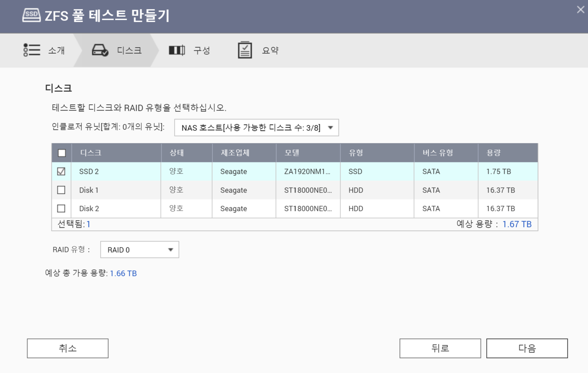Click the 요약 checklist icon

click(245, 50)
